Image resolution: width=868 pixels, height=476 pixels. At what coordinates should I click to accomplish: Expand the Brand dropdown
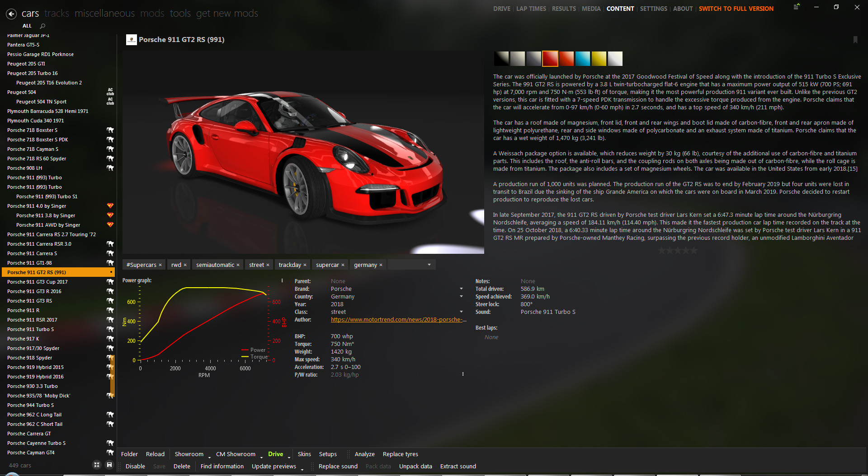tap(461, 289)
